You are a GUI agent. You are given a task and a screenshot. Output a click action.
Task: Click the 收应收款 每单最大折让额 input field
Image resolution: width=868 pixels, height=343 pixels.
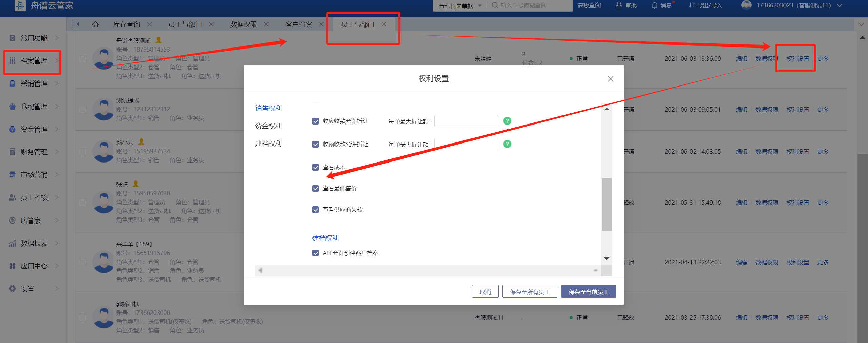tap(466, 121)
